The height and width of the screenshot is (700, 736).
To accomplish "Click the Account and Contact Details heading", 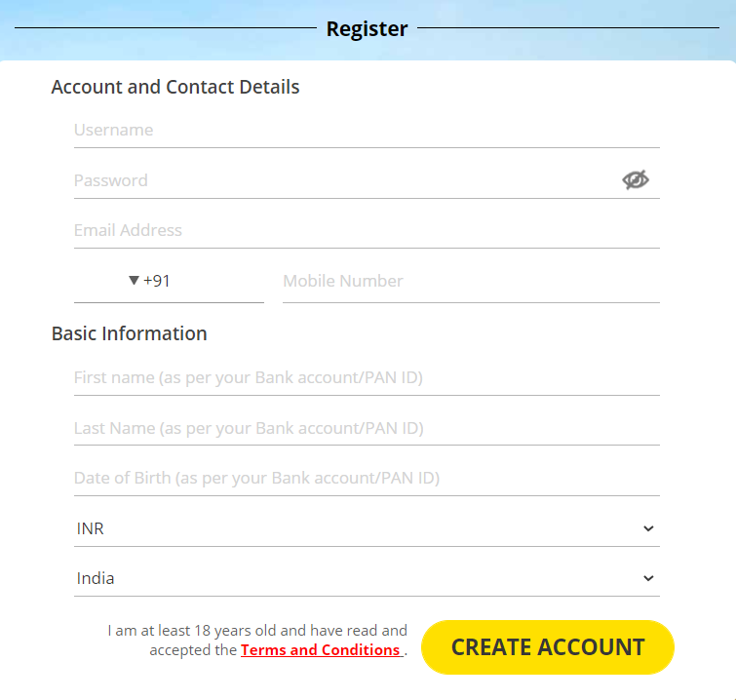I will click(175, 87).
